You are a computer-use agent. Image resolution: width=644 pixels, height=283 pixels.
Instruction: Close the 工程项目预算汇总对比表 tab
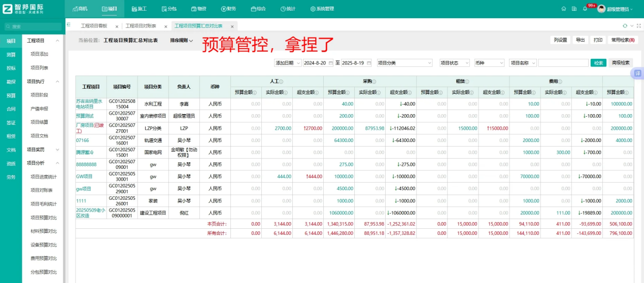click(232, 26)
